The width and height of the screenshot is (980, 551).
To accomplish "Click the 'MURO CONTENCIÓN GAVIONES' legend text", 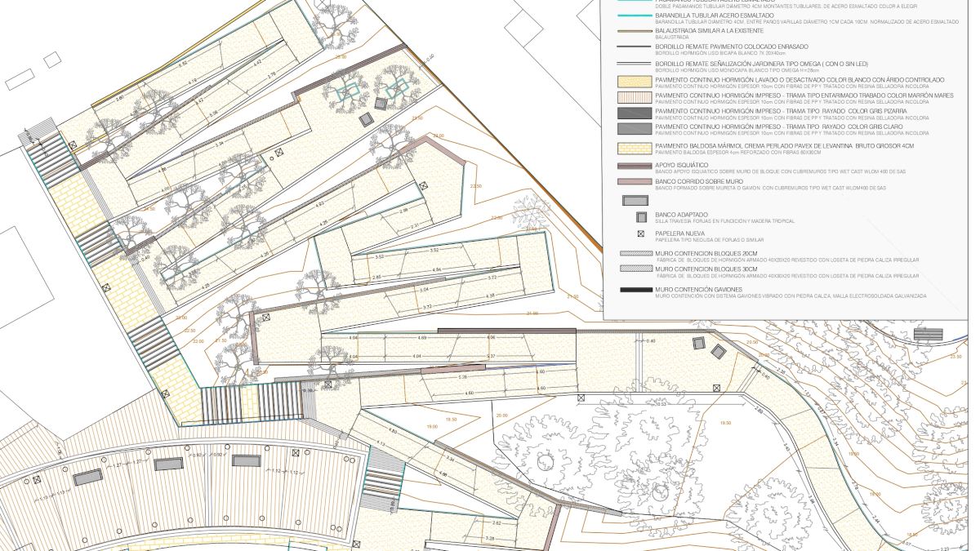I will coord(700,289).
